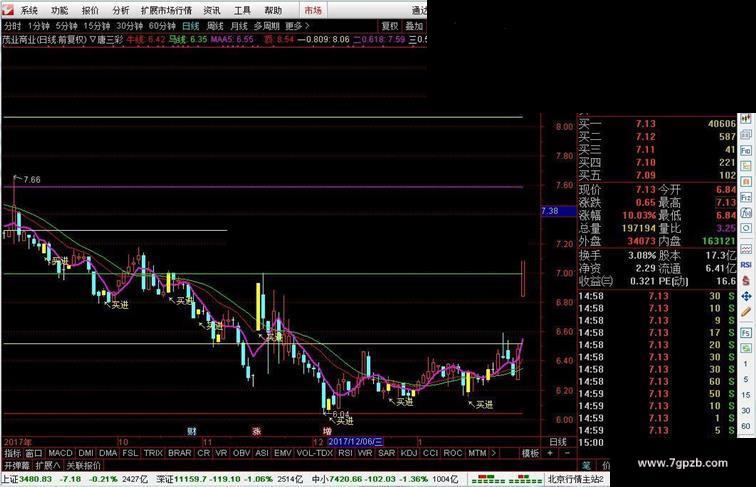Select the CCI indicator
This screenshot has width=756, height=487.
pos(430,453)
